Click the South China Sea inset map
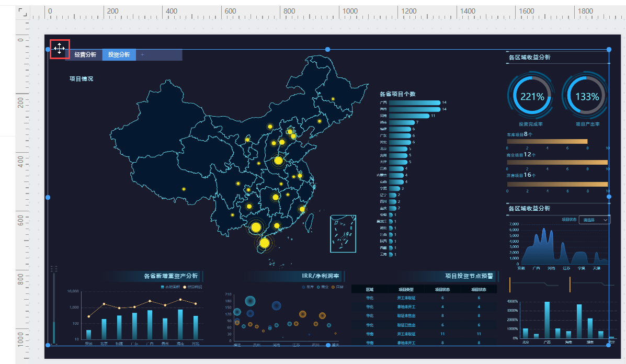Screen dimensions: 626x364 pos(343,234)
